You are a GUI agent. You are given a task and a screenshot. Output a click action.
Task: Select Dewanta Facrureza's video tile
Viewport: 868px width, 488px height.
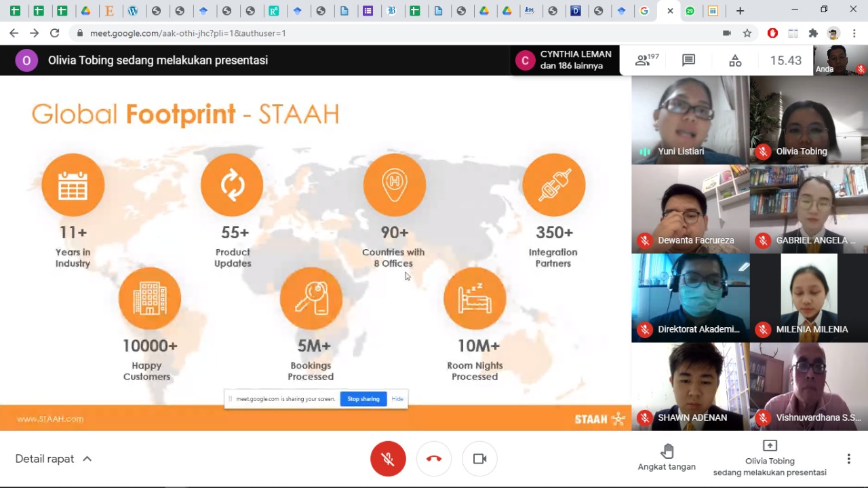point(690,209)
